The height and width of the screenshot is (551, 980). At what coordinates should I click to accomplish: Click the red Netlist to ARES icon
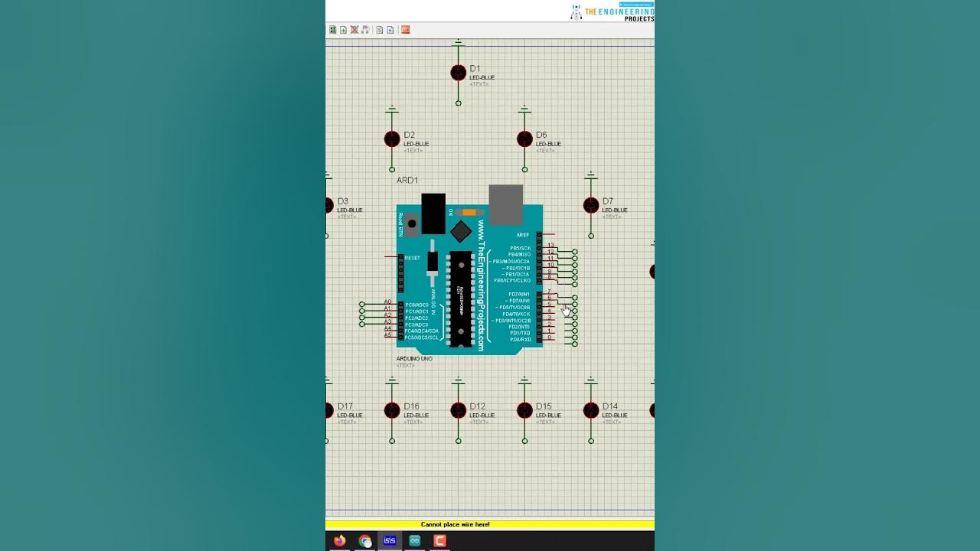pyautogui.click(x=406, y=30)
